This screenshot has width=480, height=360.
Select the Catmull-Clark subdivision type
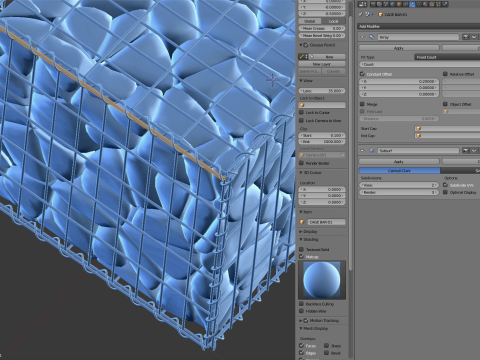pyautogui.click(x=399, y=170)
